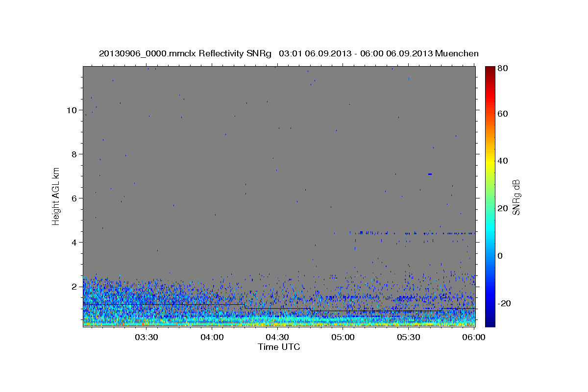Click the "SNRg dB" colorbar label

click(516, 197)
